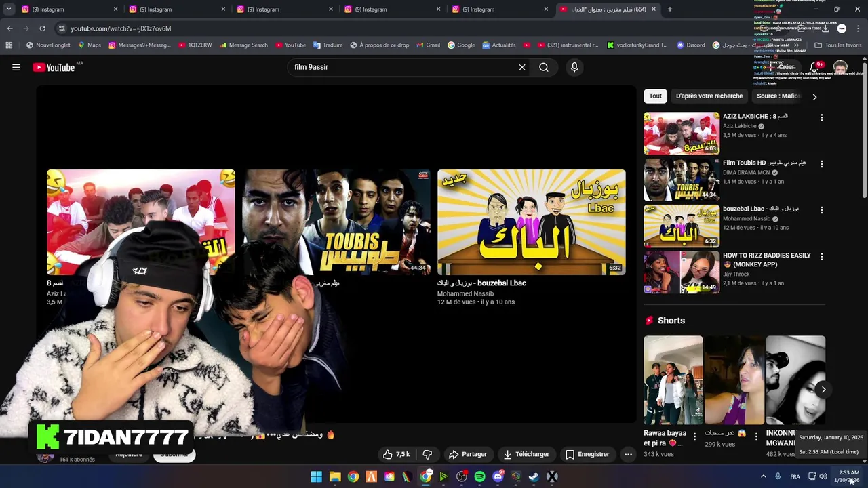868x488 pixels.
Task: Open more actions ellipsis below the video
Action: click(x=629, y=454)
